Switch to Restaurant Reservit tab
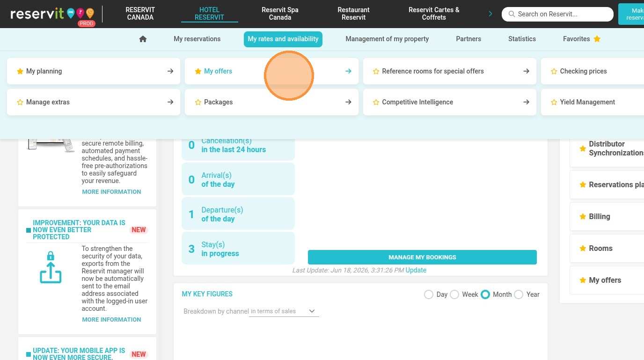644x360 pixels. [354, 14]
